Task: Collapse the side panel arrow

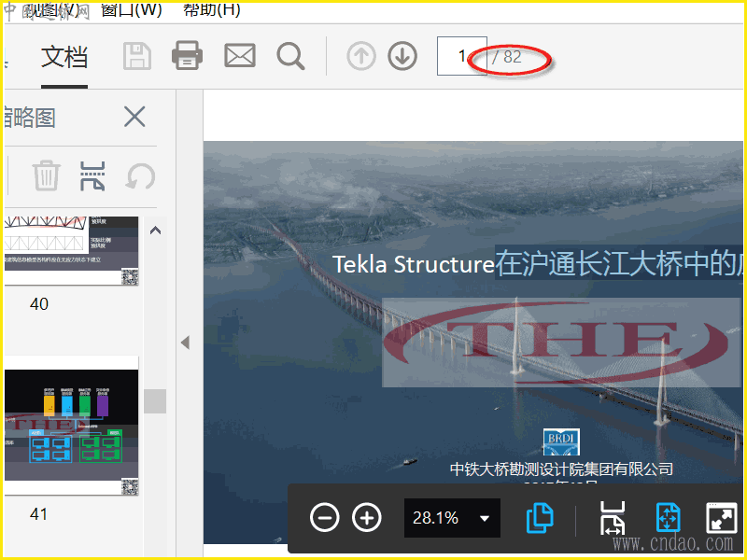Action: click(x=185, y=343)
